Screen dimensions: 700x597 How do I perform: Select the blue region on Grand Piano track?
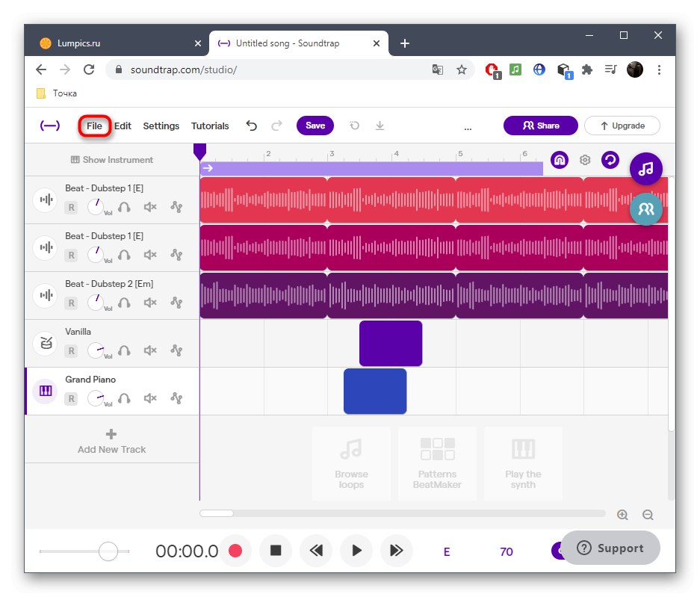click(x=375, y=392)
